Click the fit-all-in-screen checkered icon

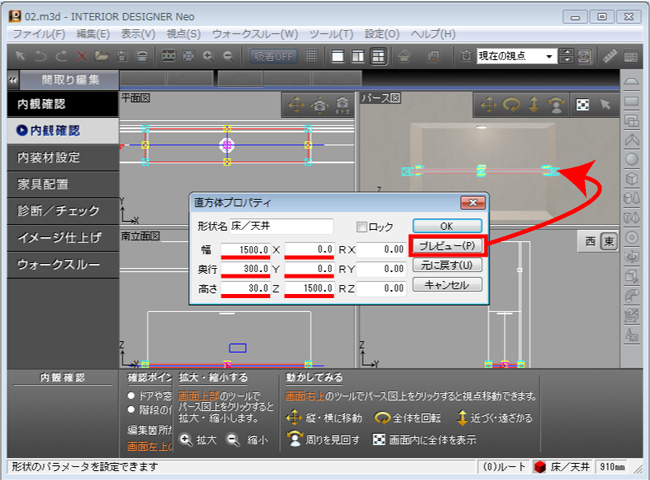[580, 104]
